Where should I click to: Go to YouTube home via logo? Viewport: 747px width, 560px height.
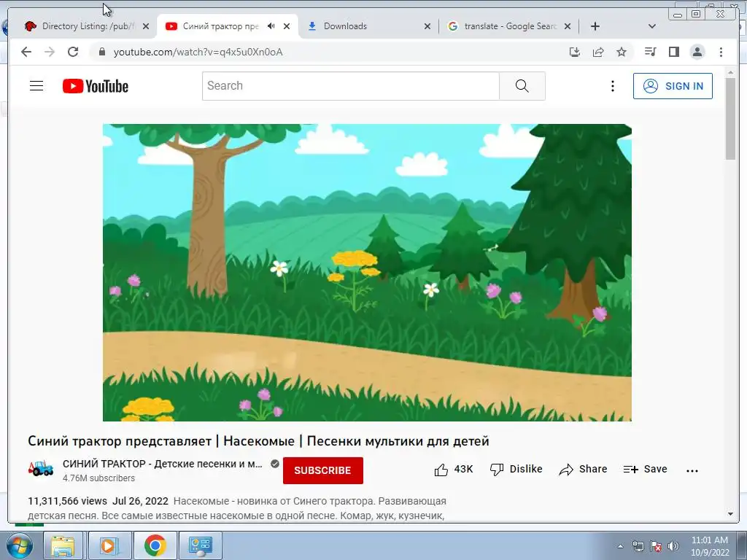(96, 86)
